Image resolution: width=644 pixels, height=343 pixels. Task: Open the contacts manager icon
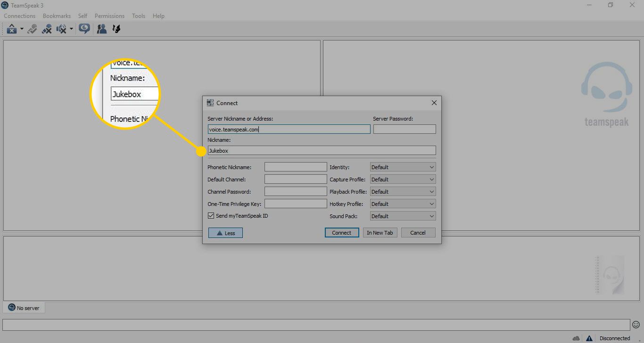pyautogui.click(x=101, y=29)
